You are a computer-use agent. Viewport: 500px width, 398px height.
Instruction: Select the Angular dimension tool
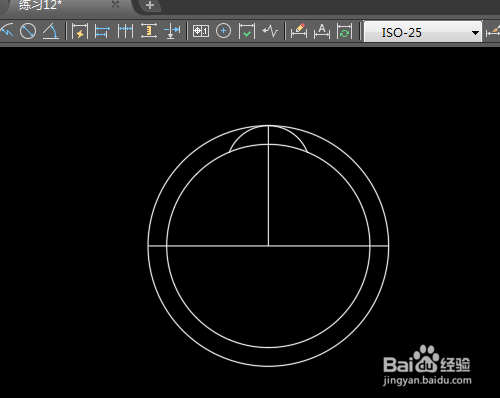51,32
